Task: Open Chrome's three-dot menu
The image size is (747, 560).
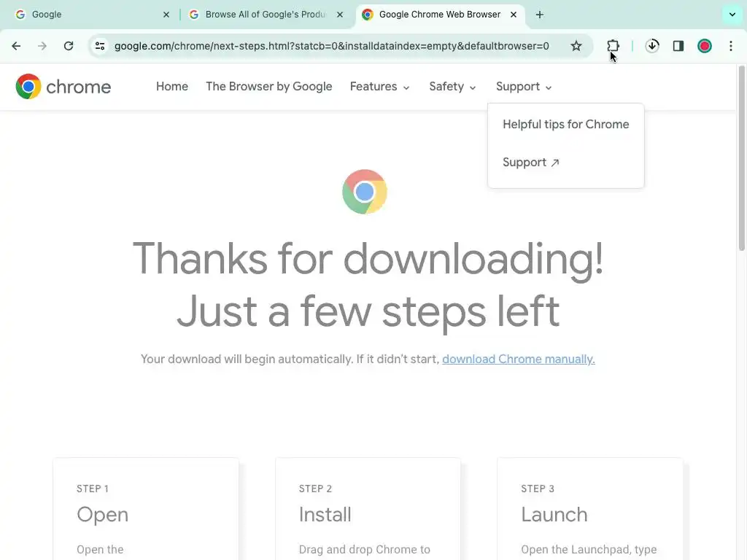Action: (x=731, y=46)
